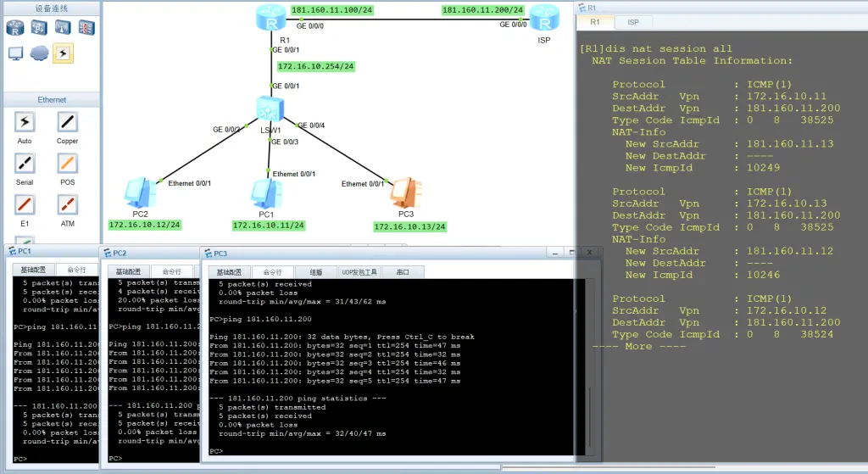Viewport: 868px width, 474px height.
Task: Select the Cloud device category icon
Action: pos(39,53)
